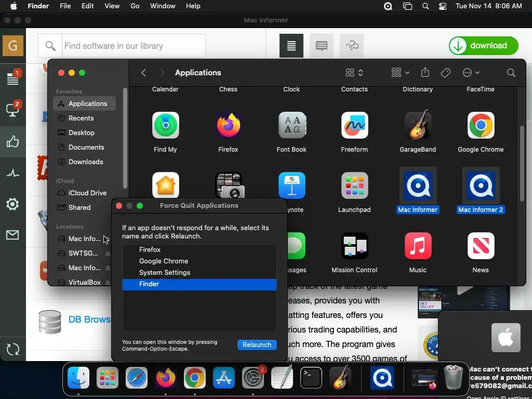Open the Go menu
The height and width of the screenshot is (399, 532).
pos(135,6)
